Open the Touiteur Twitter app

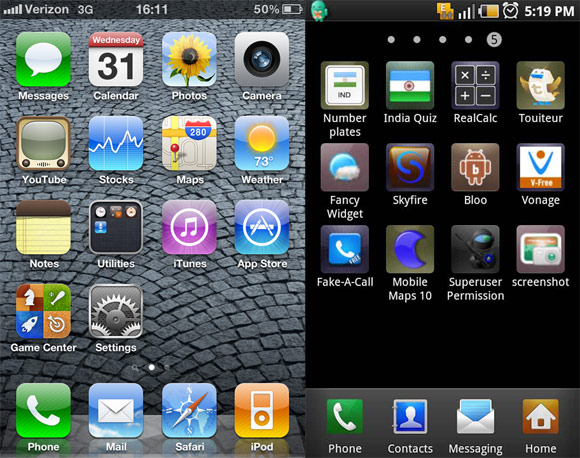point(540,85)
